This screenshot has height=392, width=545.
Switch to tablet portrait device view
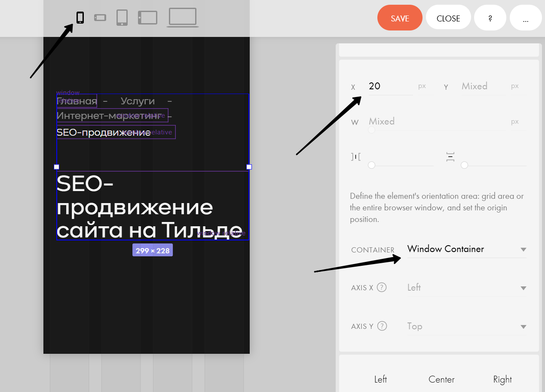[x=122, y=18]
